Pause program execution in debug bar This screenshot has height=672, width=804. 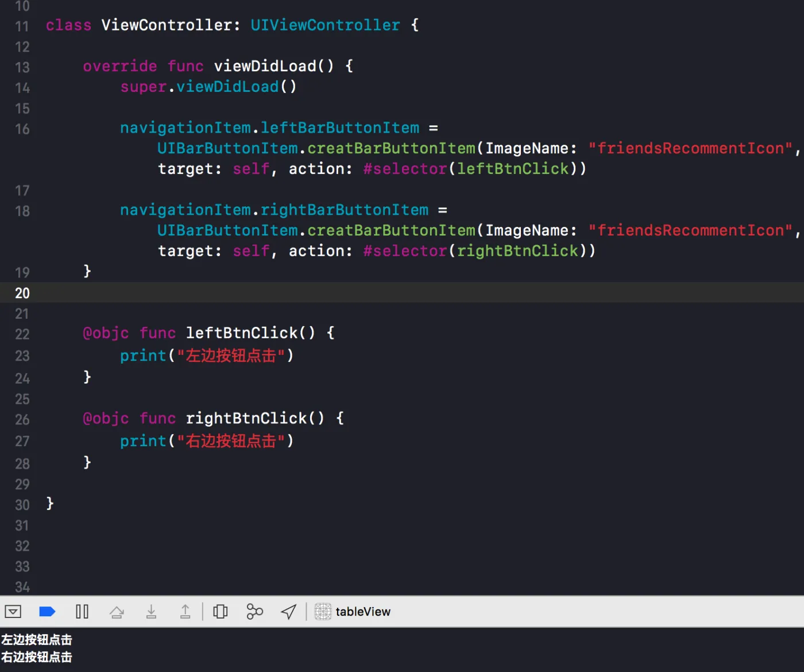click(82, 612)
